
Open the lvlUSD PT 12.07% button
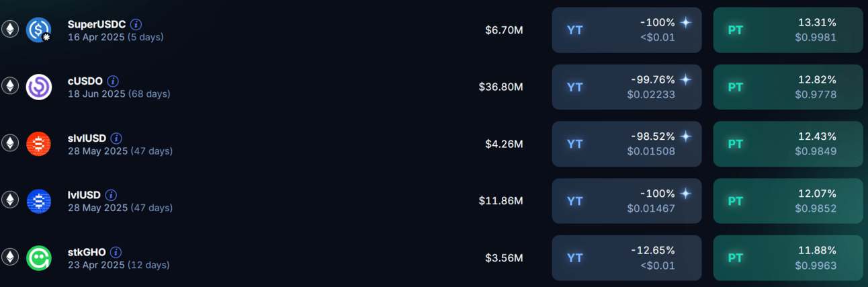(x=787, y=201)
